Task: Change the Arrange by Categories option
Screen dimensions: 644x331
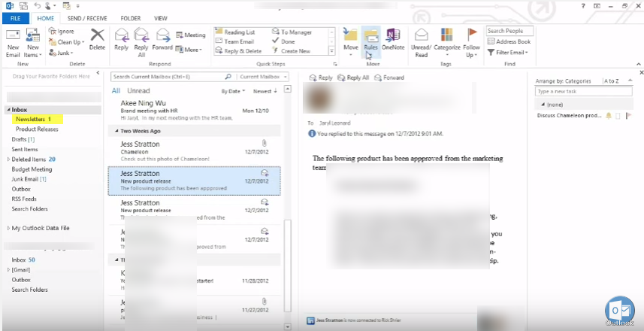Action: [563, 81]
